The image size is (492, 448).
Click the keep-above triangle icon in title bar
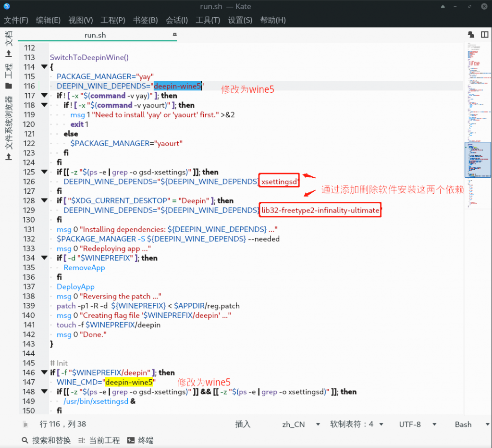tap(443, 6)
